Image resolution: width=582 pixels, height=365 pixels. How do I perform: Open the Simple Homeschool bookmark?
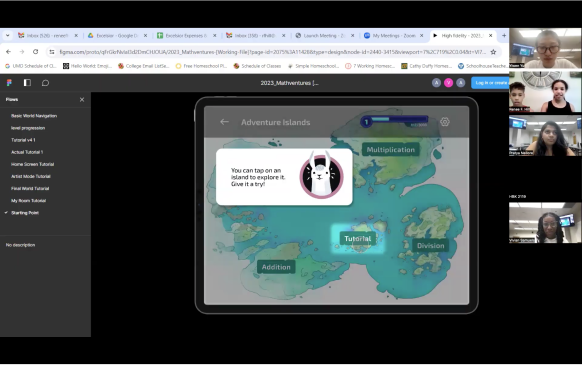pyautogui.click(x=314, y=66)
